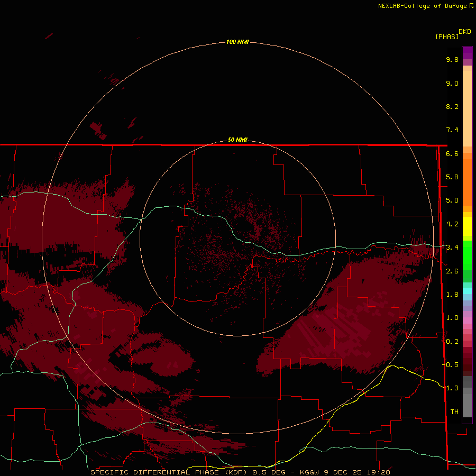476x476 pixels.
Task: Click the 1.0 legend value
Action: [452, 318]
